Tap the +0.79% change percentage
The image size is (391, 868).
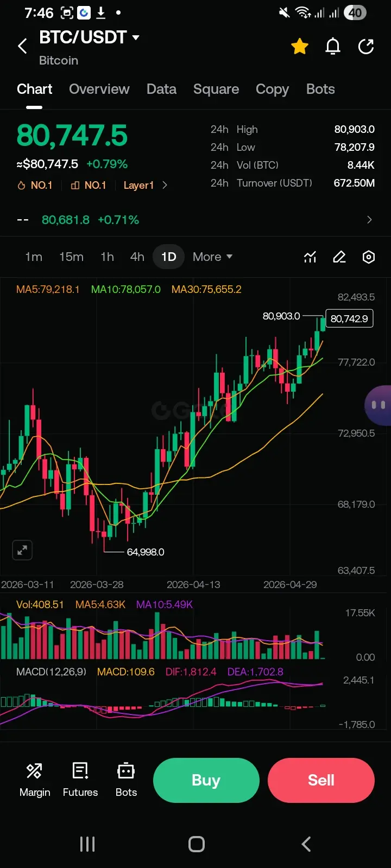coord(107,164)
